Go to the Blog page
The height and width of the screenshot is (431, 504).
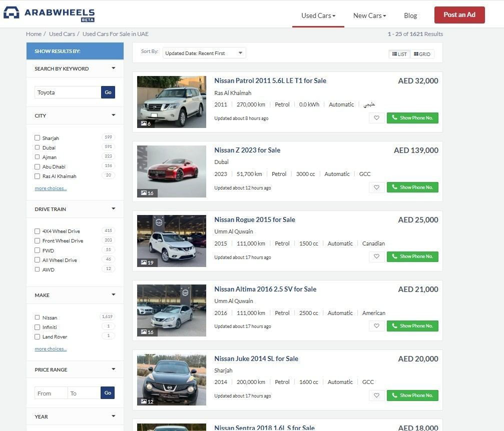410,15
